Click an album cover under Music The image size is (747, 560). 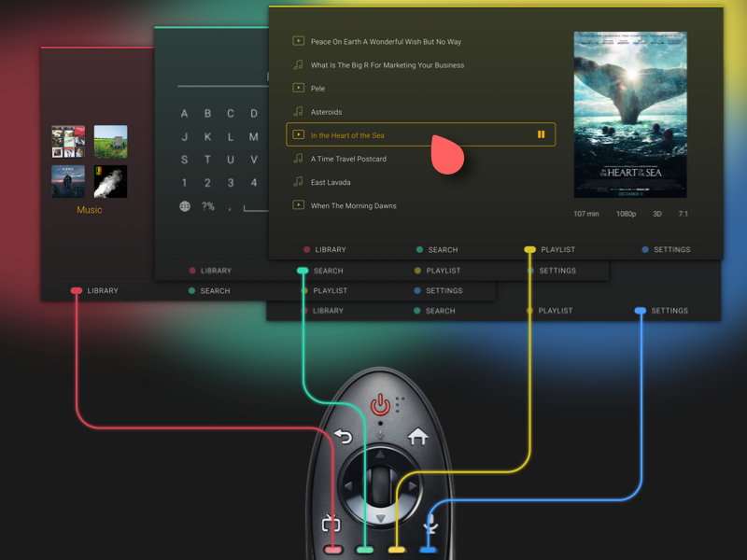(x=68, y=141)
